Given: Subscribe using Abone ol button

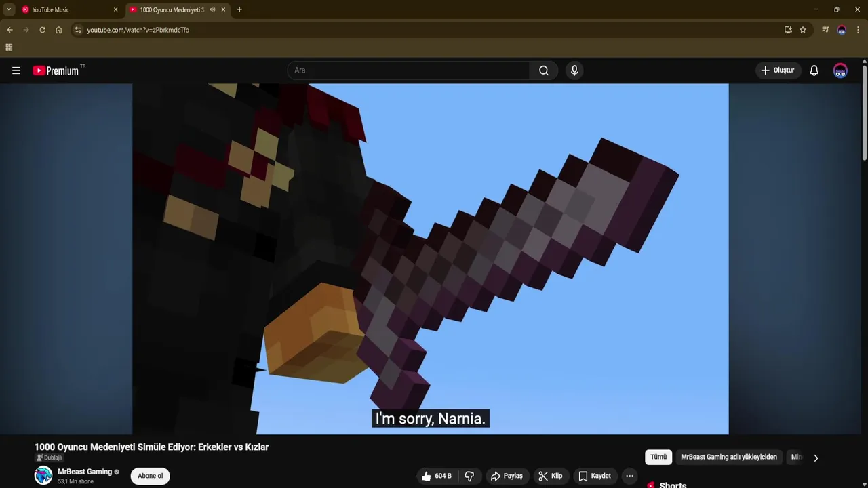Looking at the screenshot, I should tap(150, 476).
